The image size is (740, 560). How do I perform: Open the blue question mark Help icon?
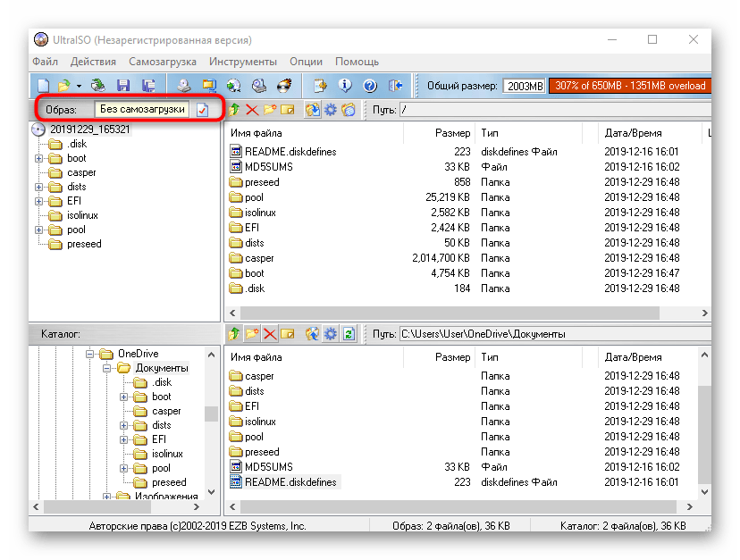coord(370,86)
